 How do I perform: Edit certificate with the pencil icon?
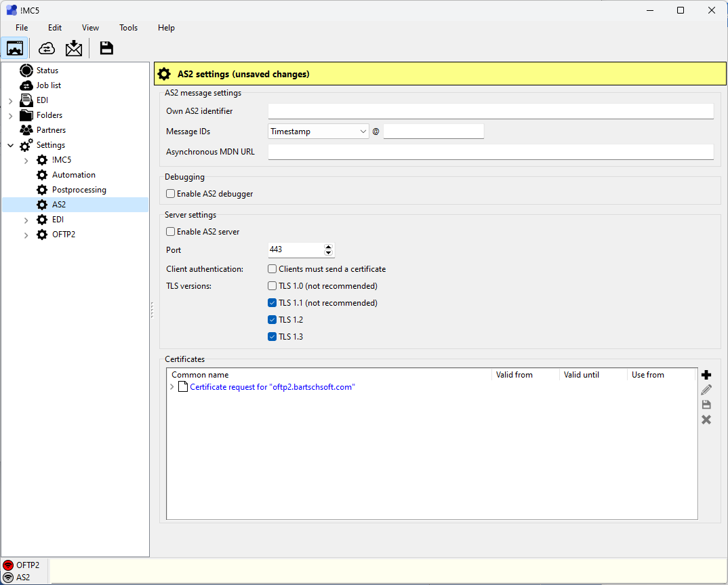click(706, 390)
